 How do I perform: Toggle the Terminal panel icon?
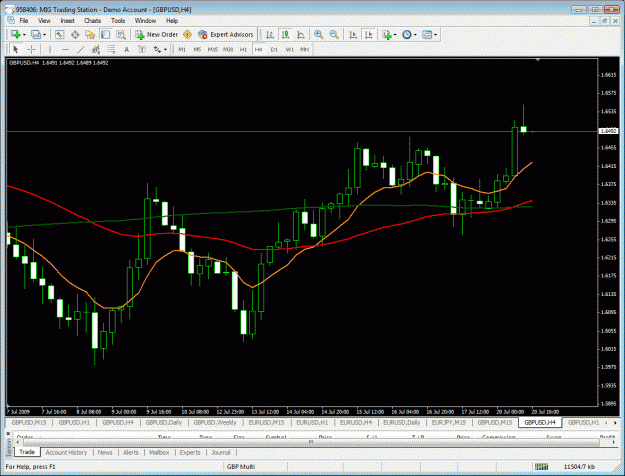pyautogui.click(x=105, y=35)
